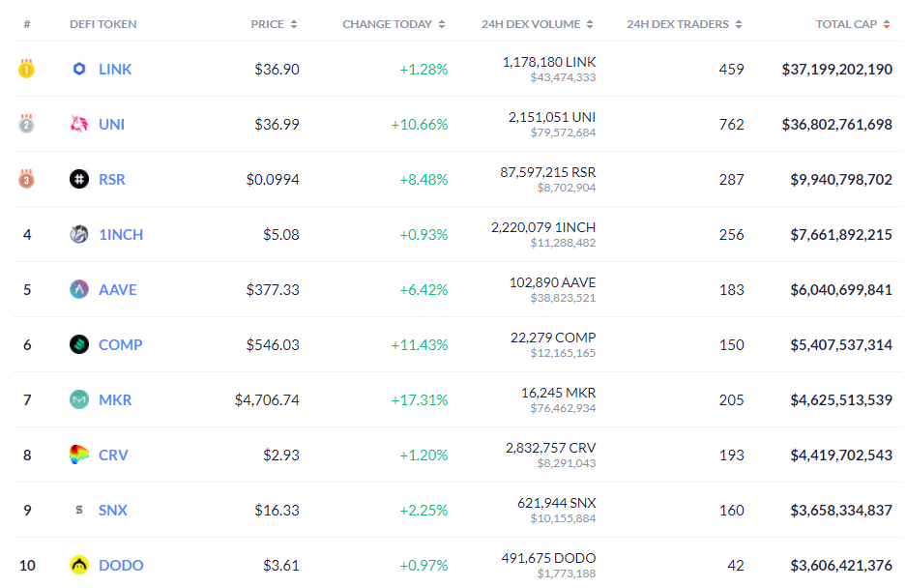Click the gold rank 1 medal icon
Image resolution: width=906 pixels, height=588 pixels.
point(27,69)
